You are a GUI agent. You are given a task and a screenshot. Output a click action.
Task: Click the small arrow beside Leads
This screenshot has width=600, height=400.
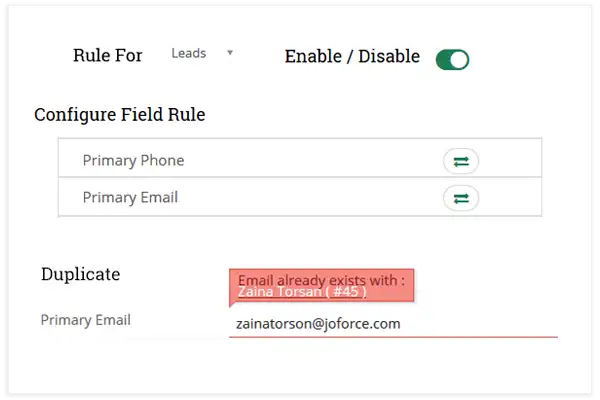[230, 52]
